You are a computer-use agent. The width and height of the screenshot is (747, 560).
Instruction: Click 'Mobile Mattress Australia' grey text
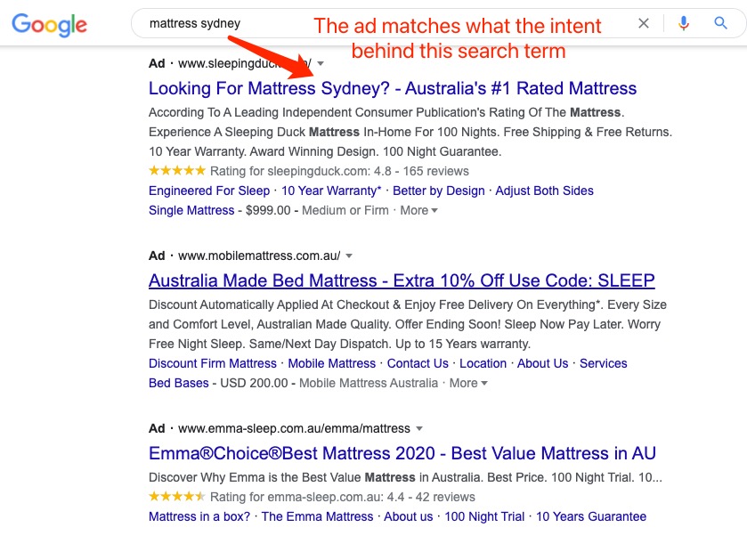point(369,383)
